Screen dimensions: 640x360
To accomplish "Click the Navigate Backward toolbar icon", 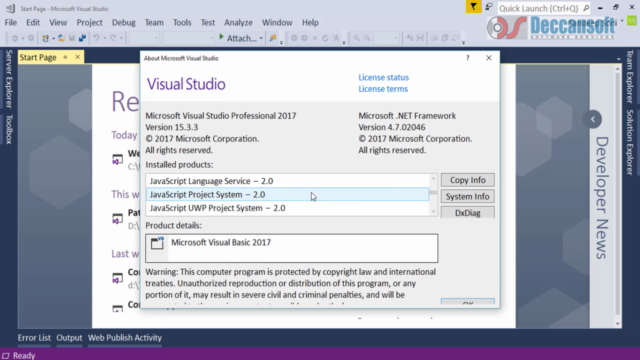I will tap(15, 38).
